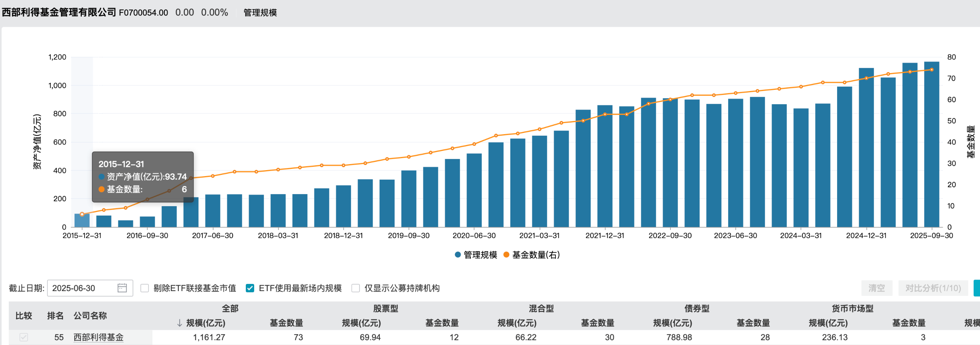This screenshot has width=980, height=345.
Task: Check 仅显示公募持牌机构 checkbox
Action: (356, 288)
